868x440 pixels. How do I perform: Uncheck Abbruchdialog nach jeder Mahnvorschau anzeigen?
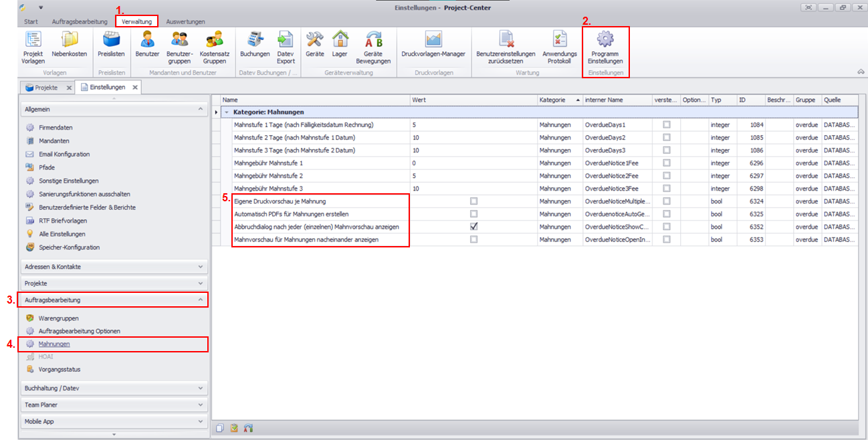click(473, 227)
